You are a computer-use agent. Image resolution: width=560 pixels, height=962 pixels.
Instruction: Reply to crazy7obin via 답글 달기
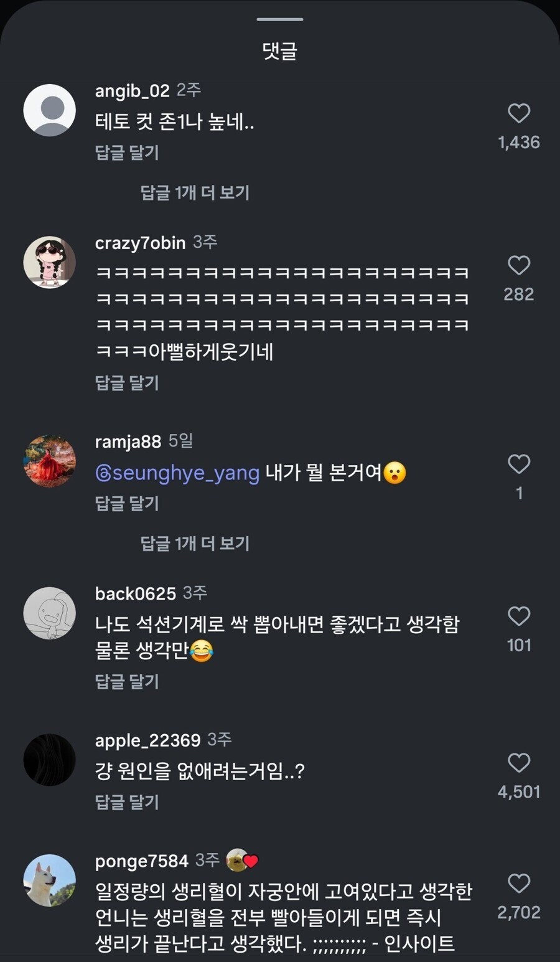pos(127,384)
